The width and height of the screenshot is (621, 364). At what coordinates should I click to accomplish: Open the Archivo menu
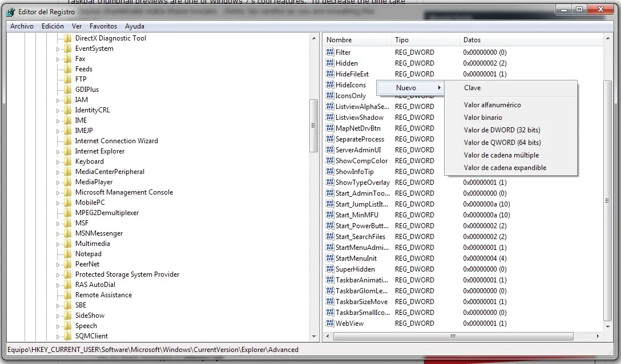point(22,26)
